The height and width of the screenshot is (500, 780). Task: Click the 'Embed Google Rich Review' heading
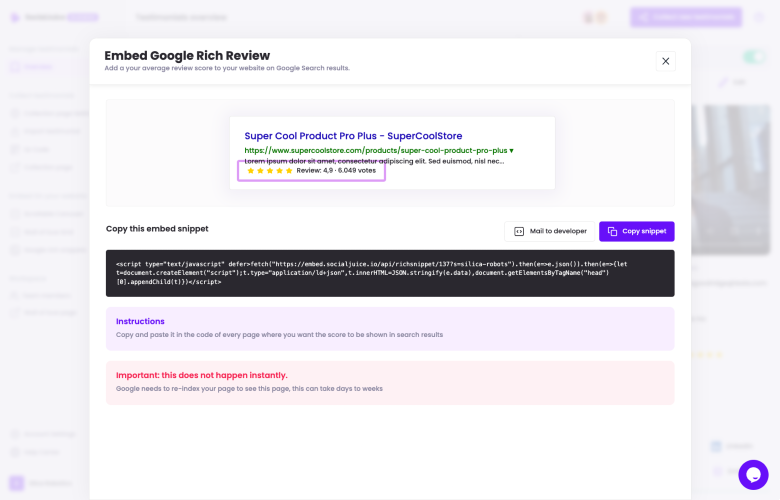(187, 55)
